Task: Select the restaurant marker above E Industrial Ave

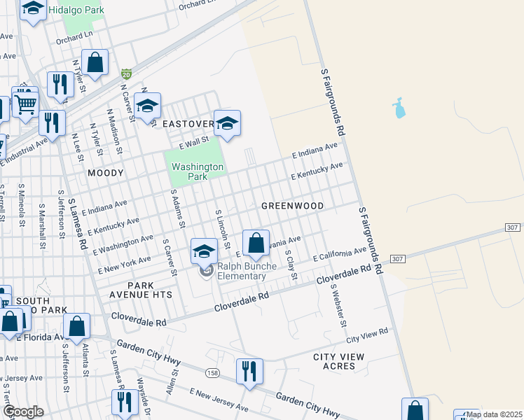Action: 52,122
